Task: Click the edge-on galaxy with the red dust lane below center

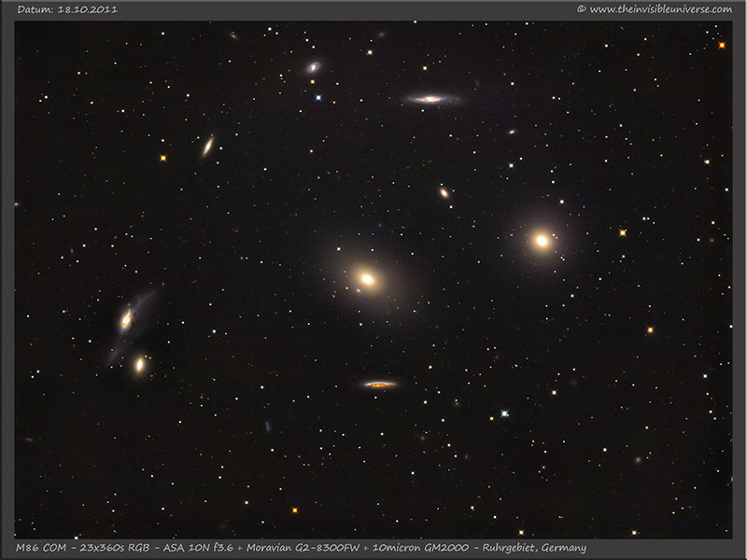Action: tap(378, 384)
